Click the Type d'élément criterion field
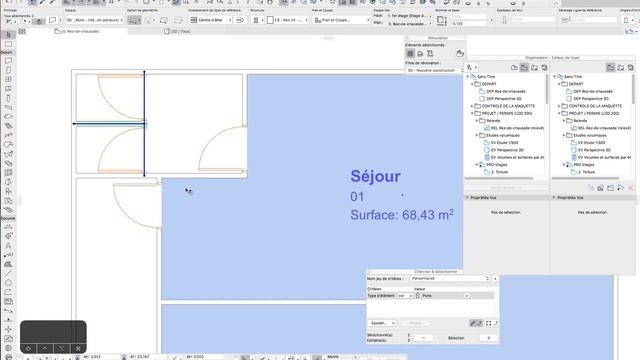Viewport: 640px width, 360px height. [381, 296]
